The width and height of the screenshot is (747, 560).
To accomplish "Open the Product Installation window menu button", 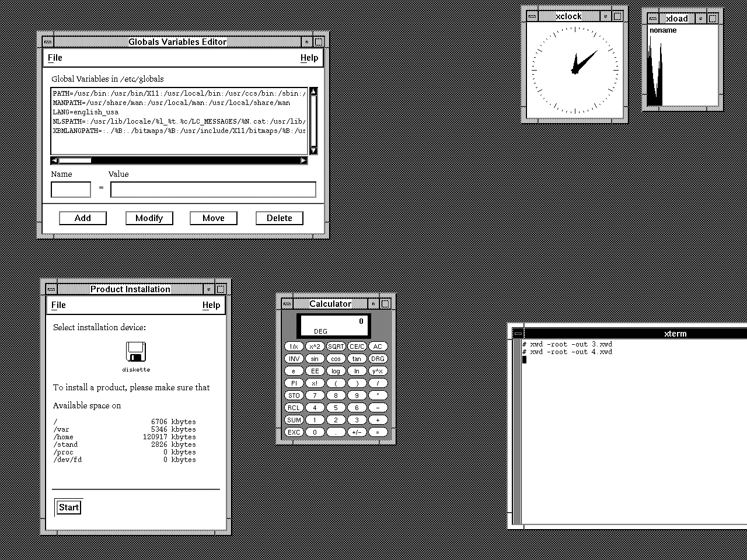I will pos(51,289).
